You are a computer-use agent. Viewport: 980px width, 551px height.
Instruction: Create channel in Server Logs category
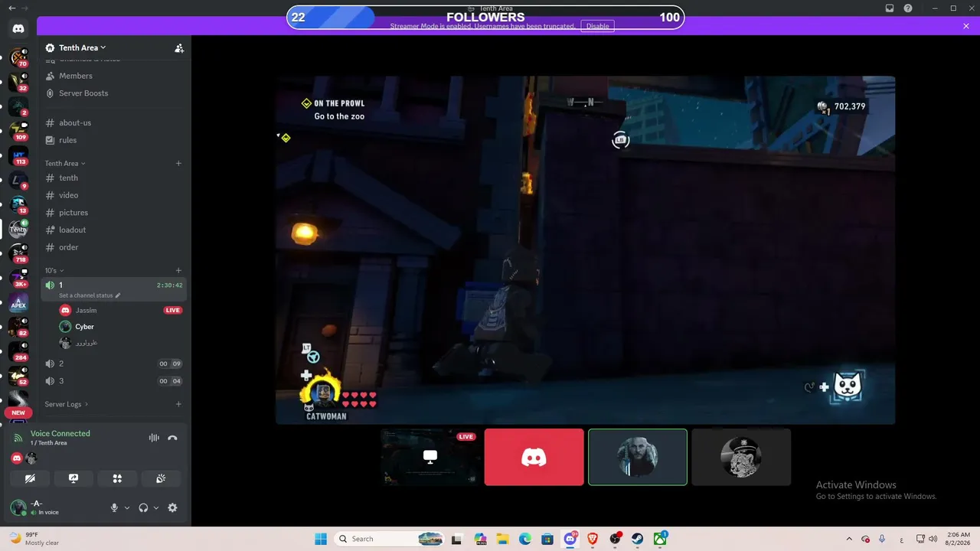click(x=178, y=404)
